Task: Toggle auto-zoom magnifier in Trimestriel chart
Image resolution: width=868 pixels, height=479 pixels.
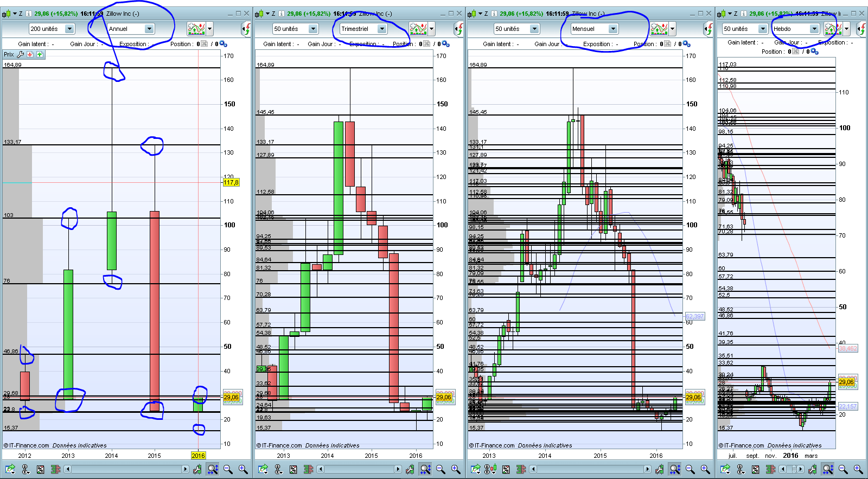Action: (425, 469)
